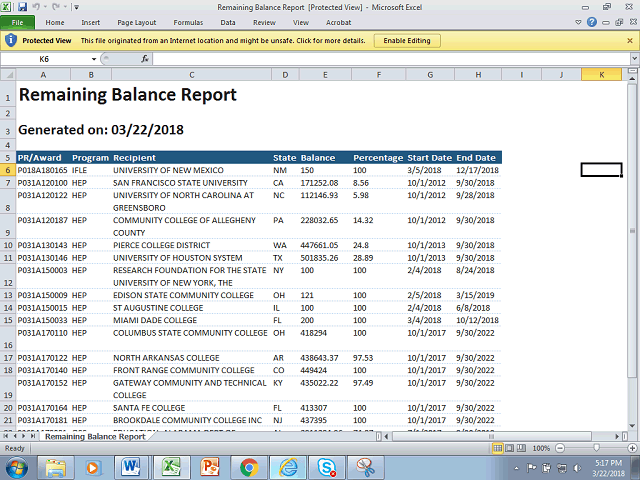Close the Protected View message bar
Viewport: 640px width, 480px height.
631,40
